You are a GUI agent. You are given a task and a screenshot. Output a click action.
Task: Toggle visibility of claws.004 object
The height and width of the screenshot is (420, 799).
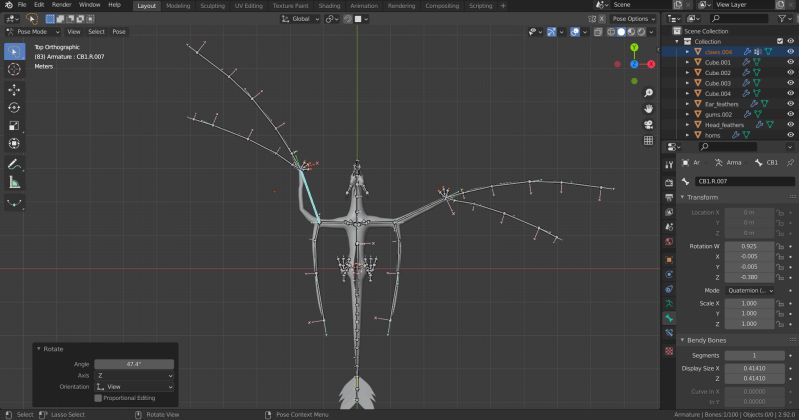tap(790, 52)
